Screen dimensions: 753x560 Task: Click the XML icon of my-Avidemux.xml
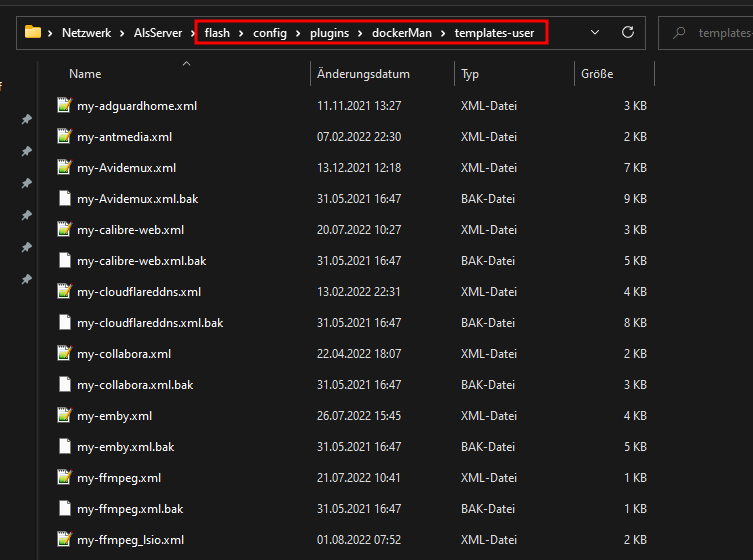(64, 167)
